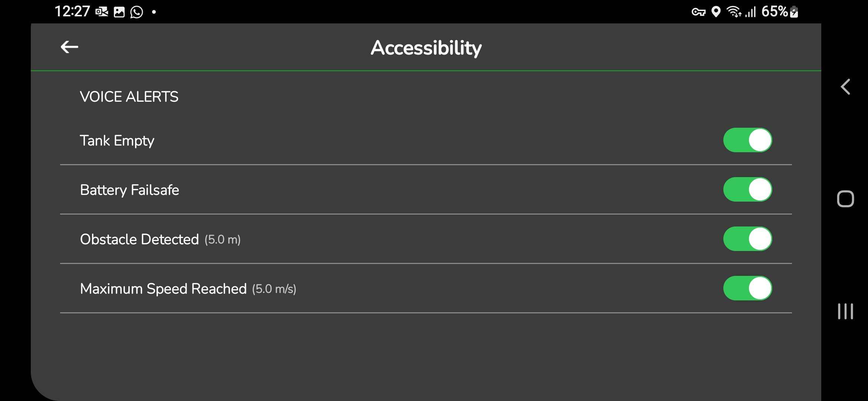Tap the WhatsApp notification icon
The image size is (868, 401).
(137, 12)
